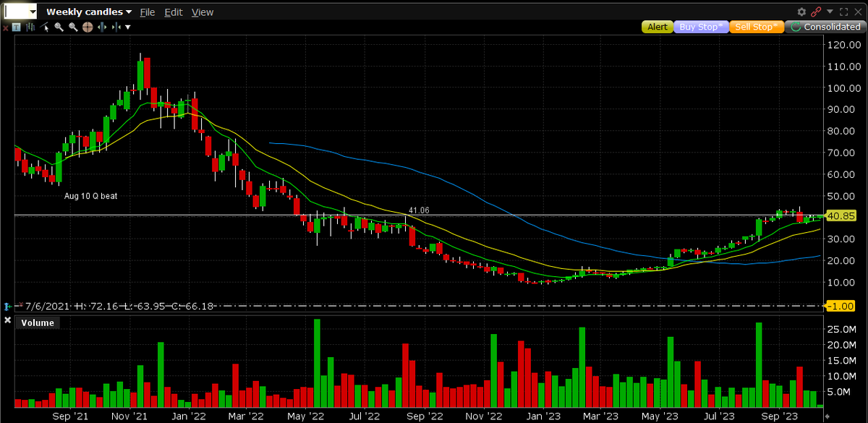The image size is (868, 423).
Task: Click the Mar '23 date axis label
Action: pyautogui.click(x=602, y=416)
